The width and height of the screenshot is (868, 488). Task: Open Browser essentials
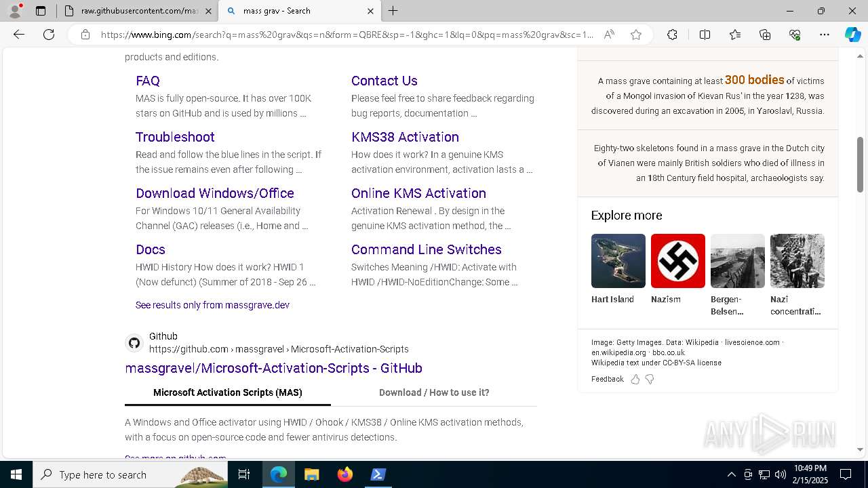(x=795, y=35)
